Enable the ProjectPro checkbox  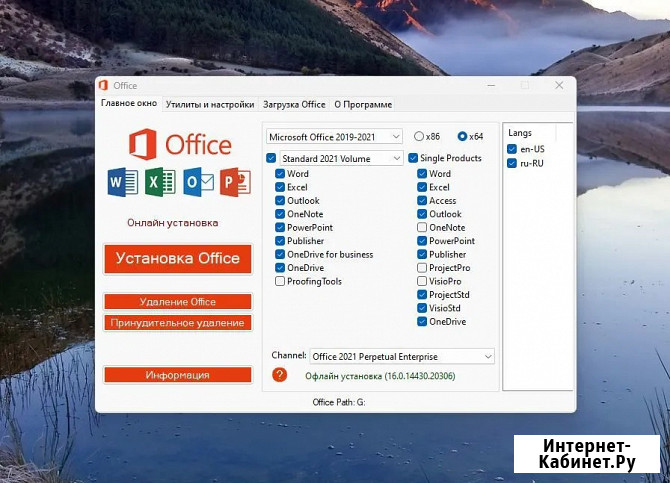(x=422, y=268)
